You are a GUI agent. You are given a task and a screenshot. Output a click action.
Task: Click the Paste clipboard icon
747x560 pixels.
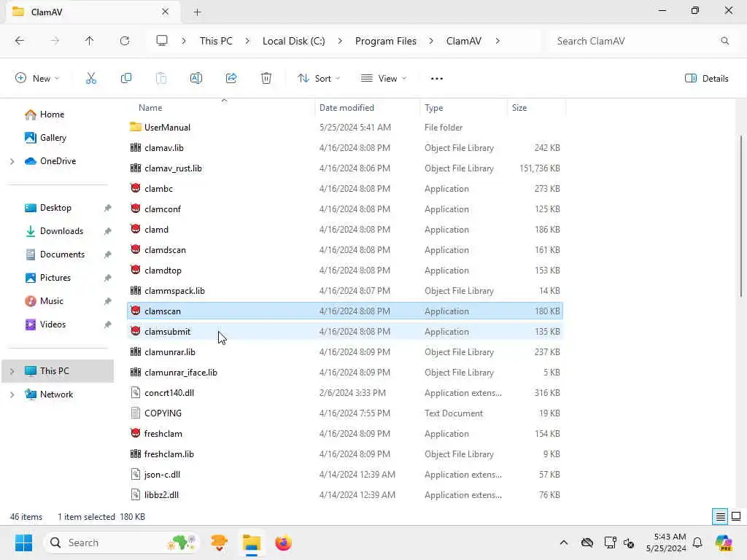pyautogui.click(x=161, y=79)
